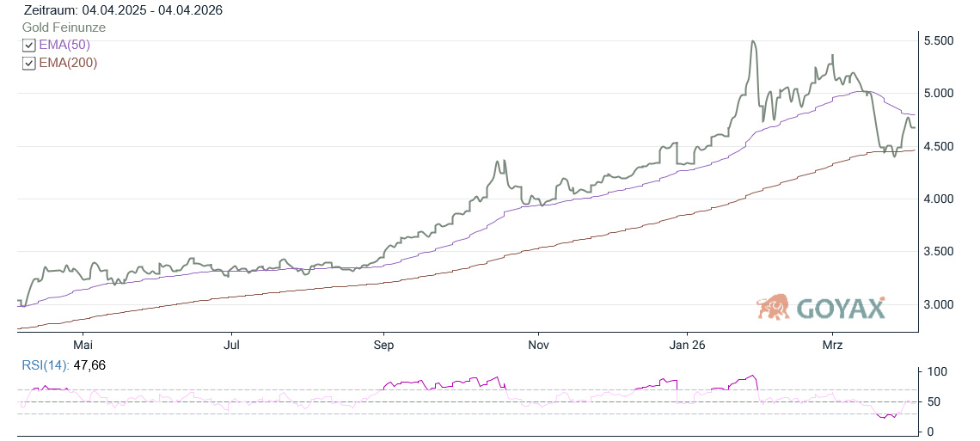The width and height of the screenshot is (980, 441).
Task: Select the Nov marker on time axis
Action: pos(538,346)
